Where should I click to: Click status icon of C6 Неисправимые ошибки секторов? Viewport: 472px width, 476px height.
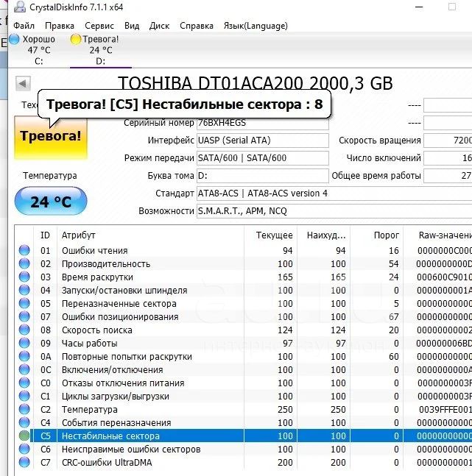(24, 450)
